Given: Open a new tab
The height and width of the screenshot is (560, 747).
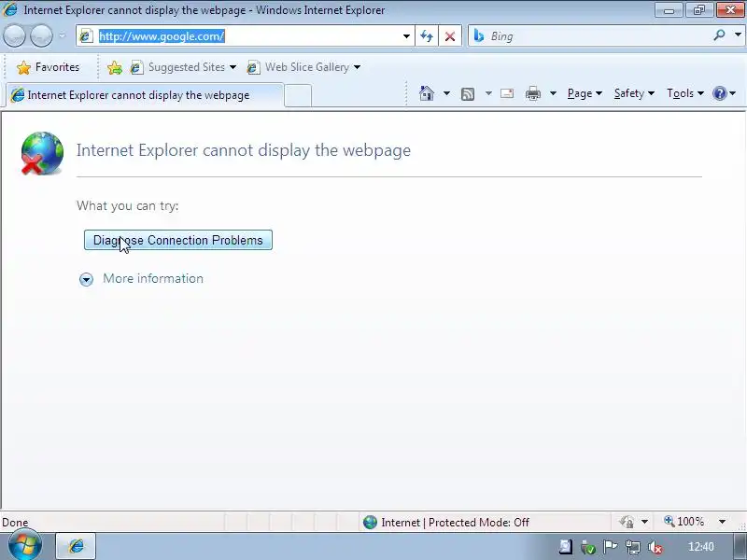Looking at the screenshot, I should click(298, 96).
